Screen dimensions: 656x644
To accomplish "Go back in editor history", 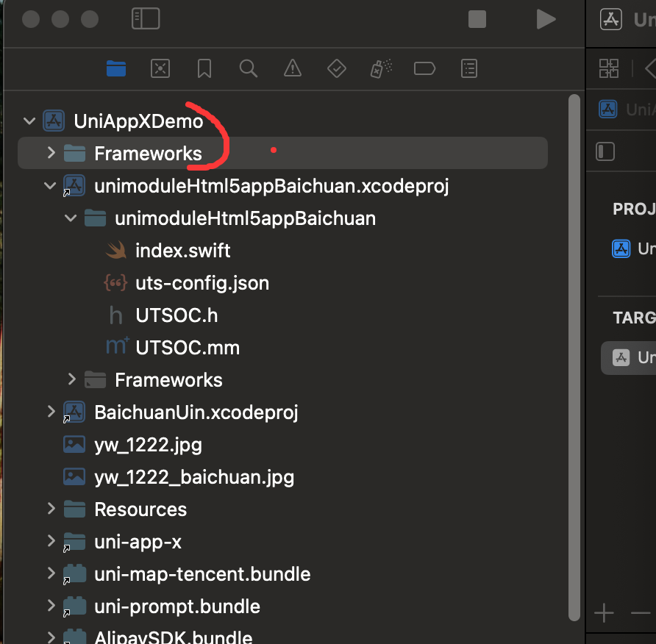I will pos(650,68).
